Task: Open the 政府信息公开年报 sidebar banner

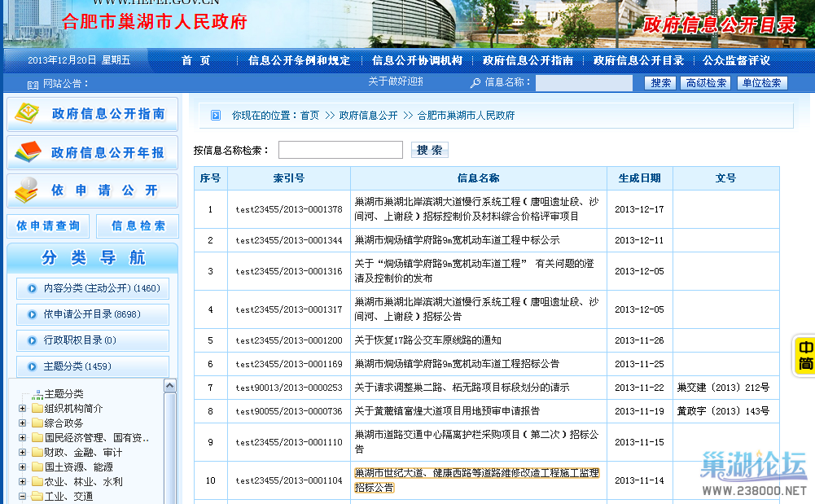Action: 93,152
